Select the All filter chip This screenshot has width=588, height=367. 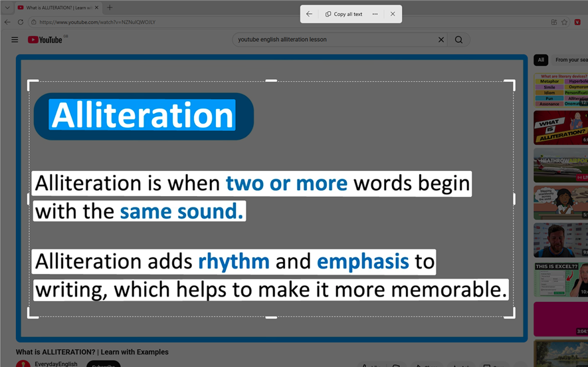click(x=541, y=60)
